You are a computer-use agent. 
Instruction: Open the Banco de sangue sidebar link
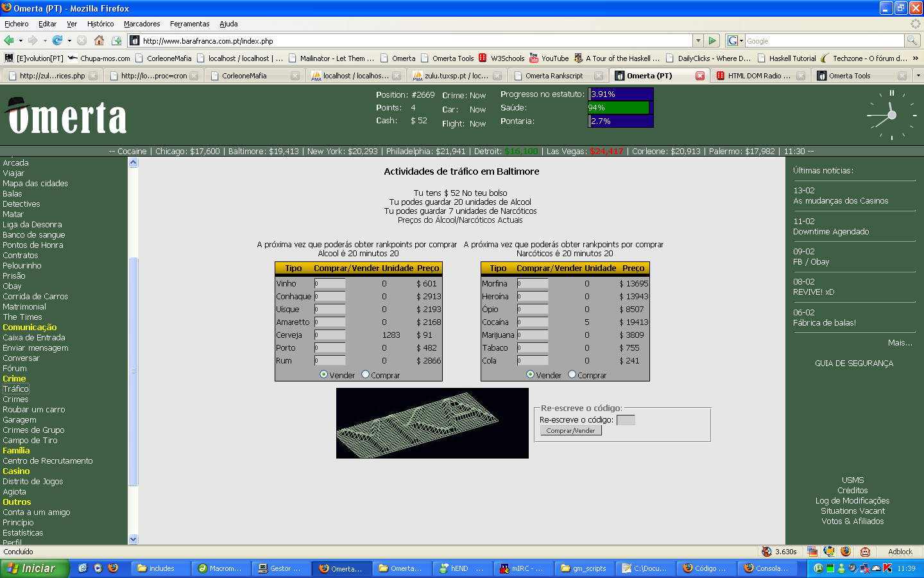click(33, 235)
